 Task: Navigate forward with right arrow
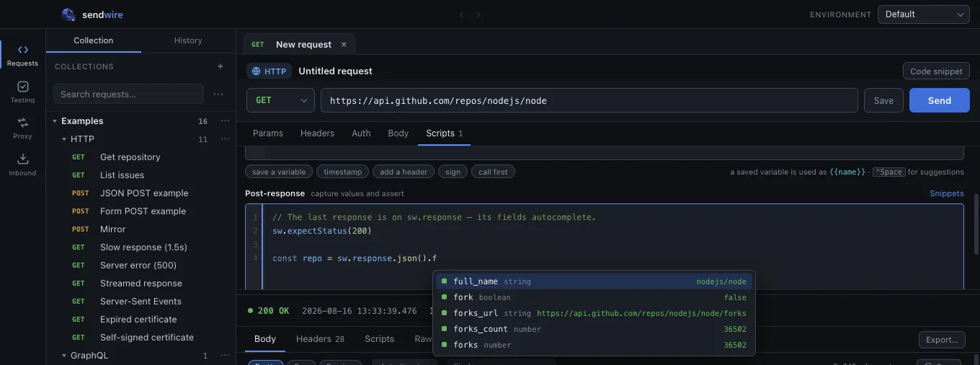click(x=478, y=14)
